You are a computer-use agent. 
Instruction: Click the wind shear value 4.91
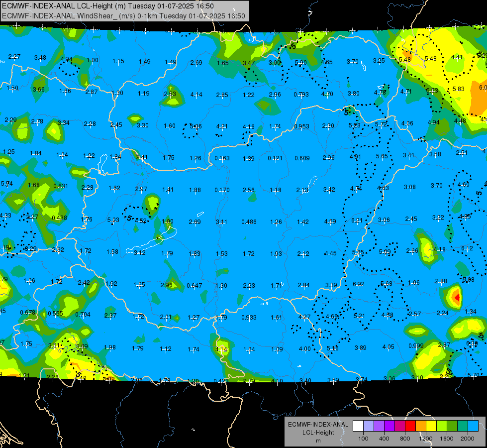[x=355, y=156]
